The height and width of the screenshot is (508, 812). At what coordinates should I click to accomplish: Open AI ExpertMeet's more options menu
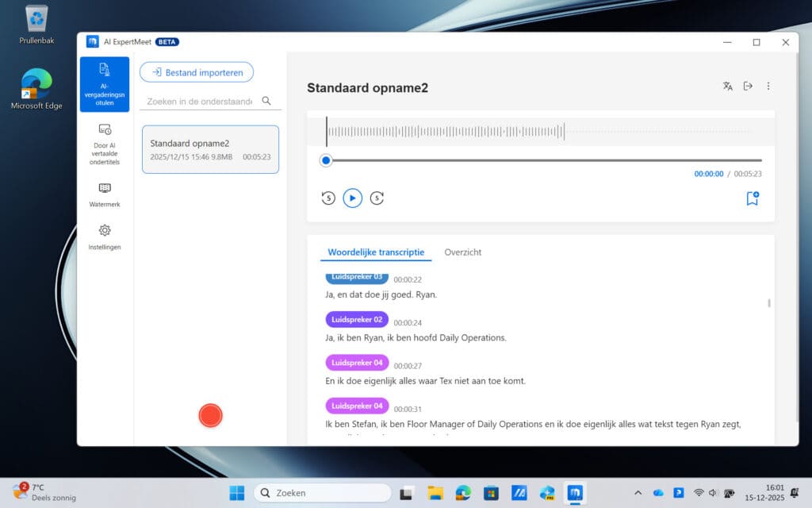click(x=768, y=86)
